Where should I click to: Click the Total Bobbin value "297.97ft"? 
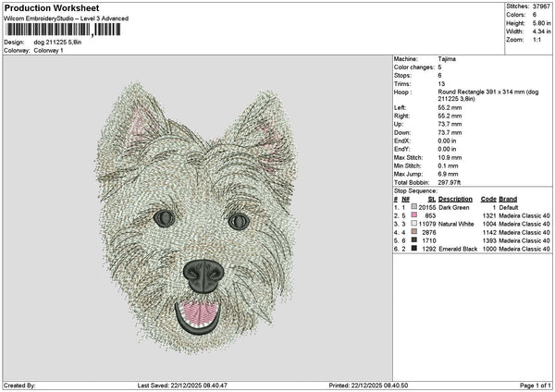[450, 182]
